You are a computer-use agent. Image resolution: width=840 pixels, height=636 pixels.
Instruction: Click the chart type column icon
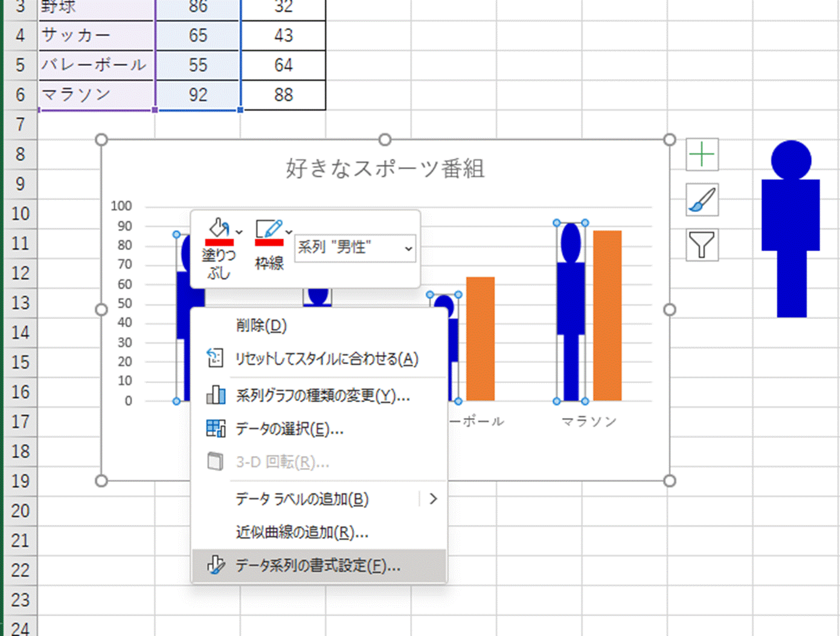(216, 395)
